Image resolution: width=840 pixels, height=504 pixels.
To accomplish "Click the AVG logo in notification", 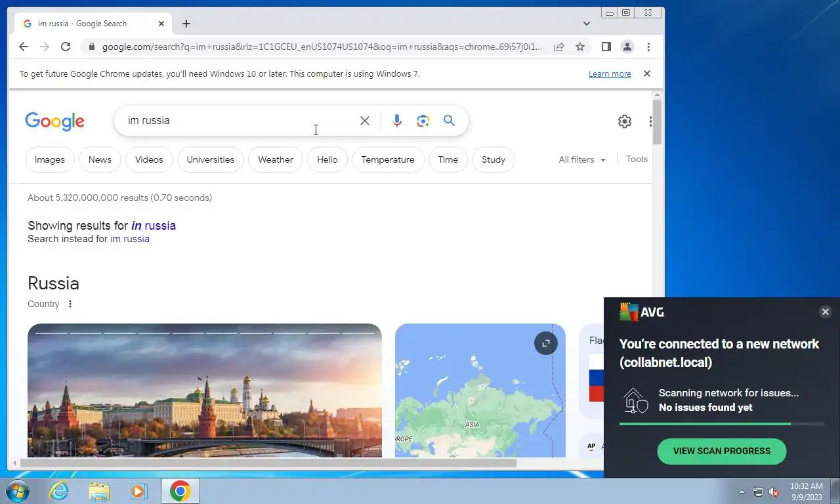I will pos(642,312).
